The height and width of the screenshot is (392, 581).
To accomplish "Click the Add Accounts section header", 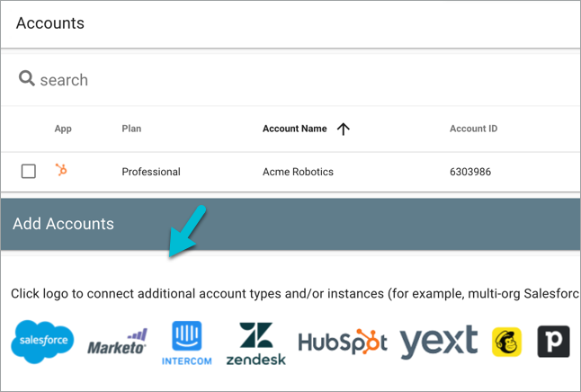I will point(63,224).
